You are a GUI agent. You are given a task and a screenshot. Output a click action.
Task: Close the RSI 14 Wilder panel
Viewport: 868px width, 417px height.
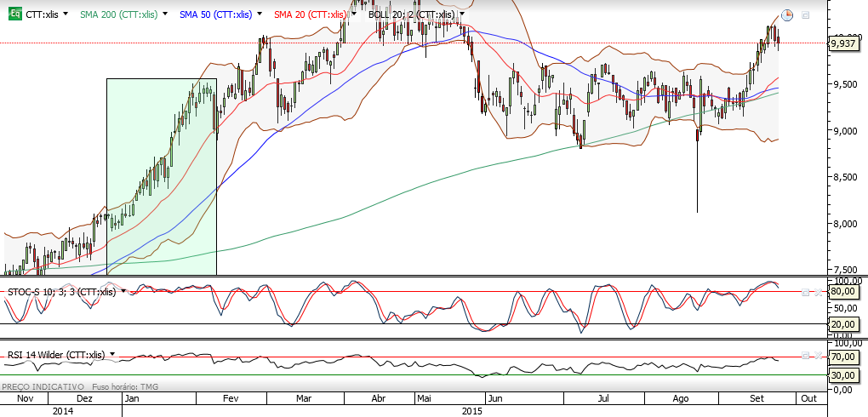pyautogui.click(x=818, y=355)
